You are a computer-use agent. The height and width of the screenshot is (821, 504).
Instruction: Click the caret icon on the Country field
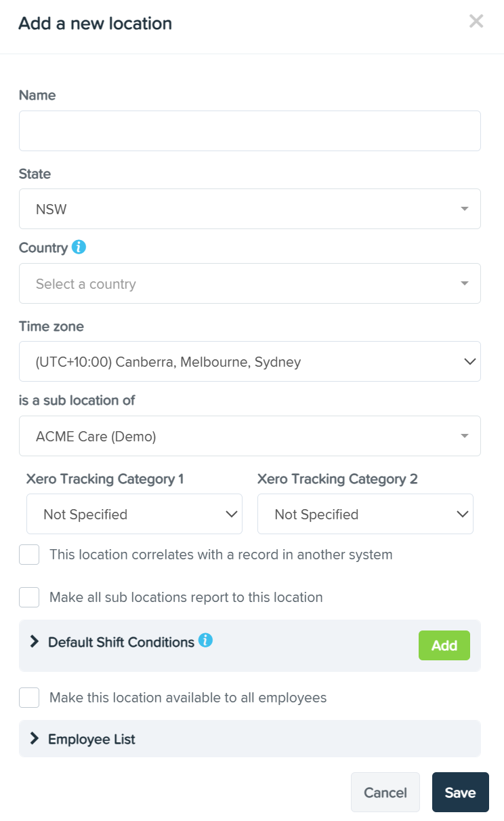pos(465,283)
